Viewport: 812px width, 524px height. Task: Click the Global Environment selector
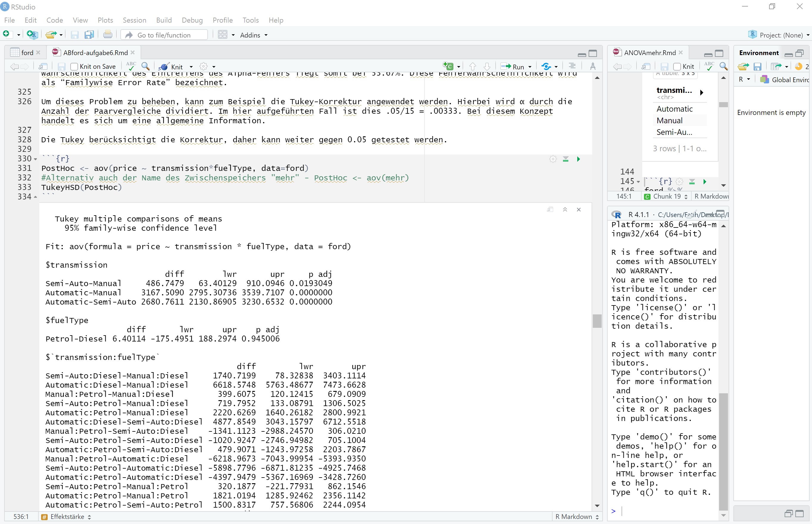(x=784, y=79)
